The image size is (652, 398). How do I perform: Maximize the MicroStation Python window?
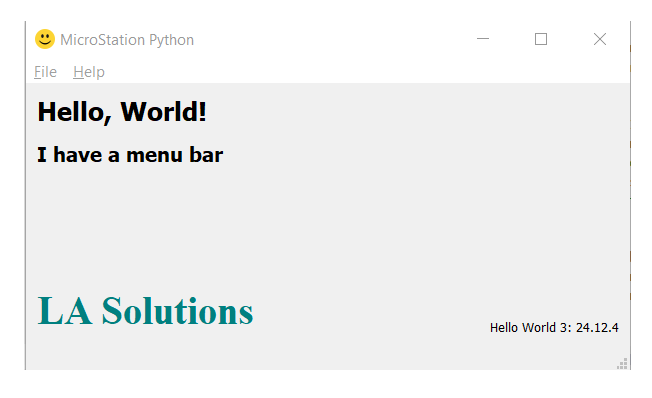pos(541,39)
